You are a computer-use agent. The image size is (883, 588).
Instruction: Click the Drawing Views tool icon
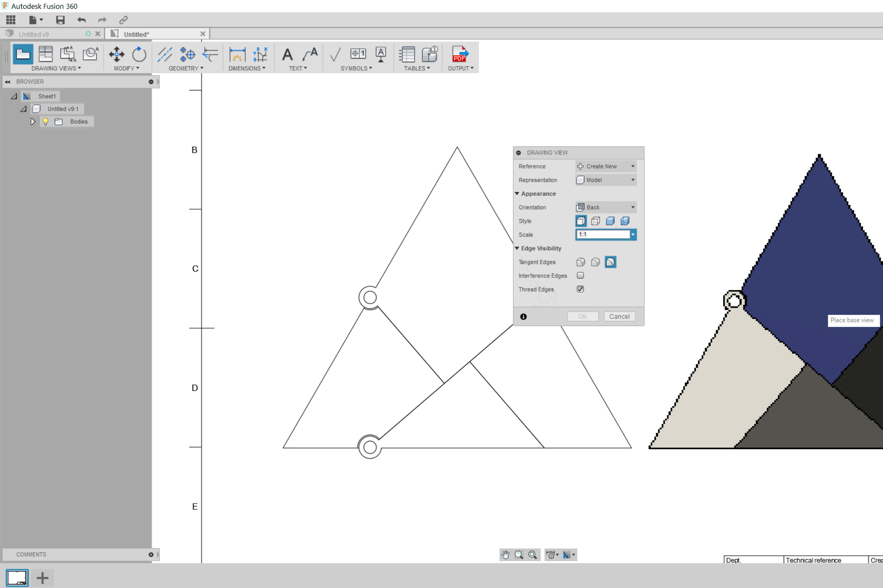[x=22, y=54]
